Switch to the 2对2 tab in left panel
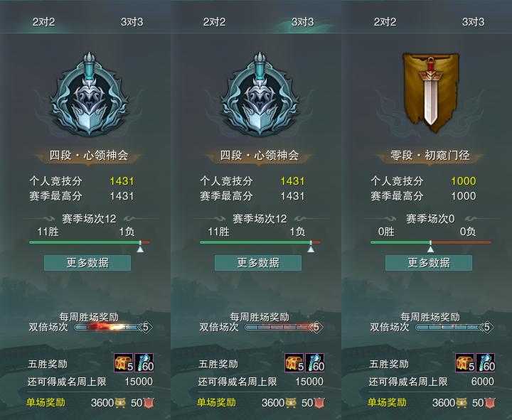Screen dimensions: 512x420 click(43, 22)
